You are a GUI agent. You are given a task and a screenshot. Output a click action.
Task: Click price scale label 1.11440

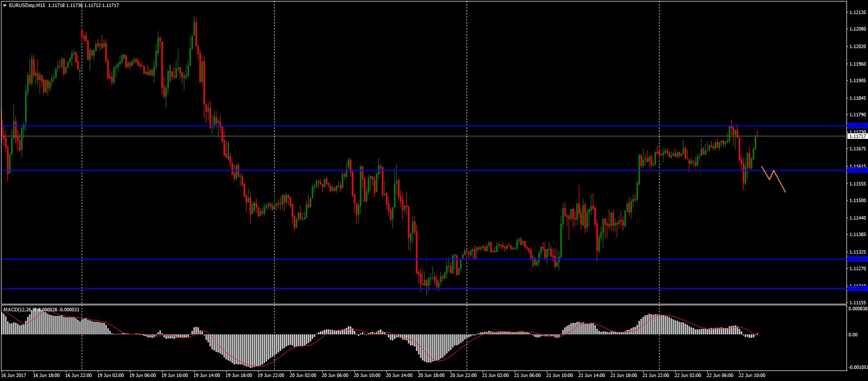click(x=858, y=218)
